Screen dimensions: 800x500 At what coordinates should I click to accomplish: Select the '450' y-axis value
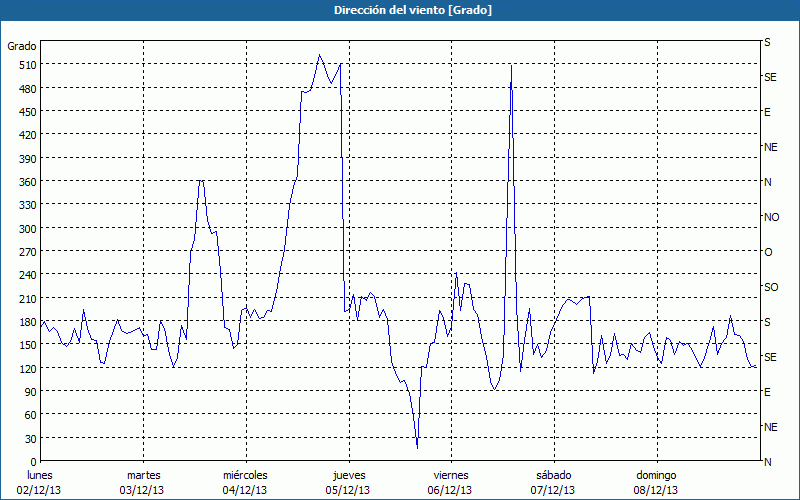(28, 112)
